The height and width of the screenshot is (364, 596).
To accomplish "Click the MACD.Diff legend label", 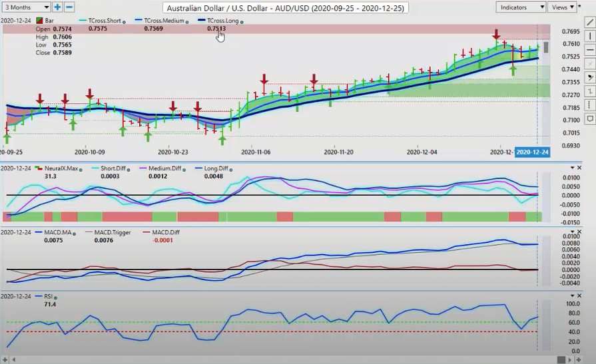I will 166,232.
